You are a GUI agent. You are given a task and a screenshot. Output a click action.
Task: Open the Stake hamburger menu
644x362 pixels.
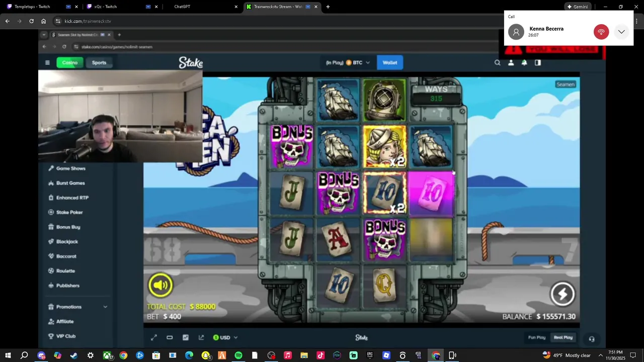tap(47, 63)
